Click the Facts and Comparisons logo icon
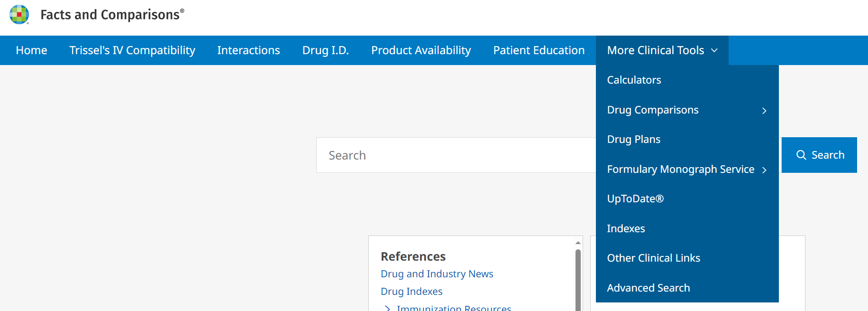Screen dimensions: 868x311 [19, 14]
